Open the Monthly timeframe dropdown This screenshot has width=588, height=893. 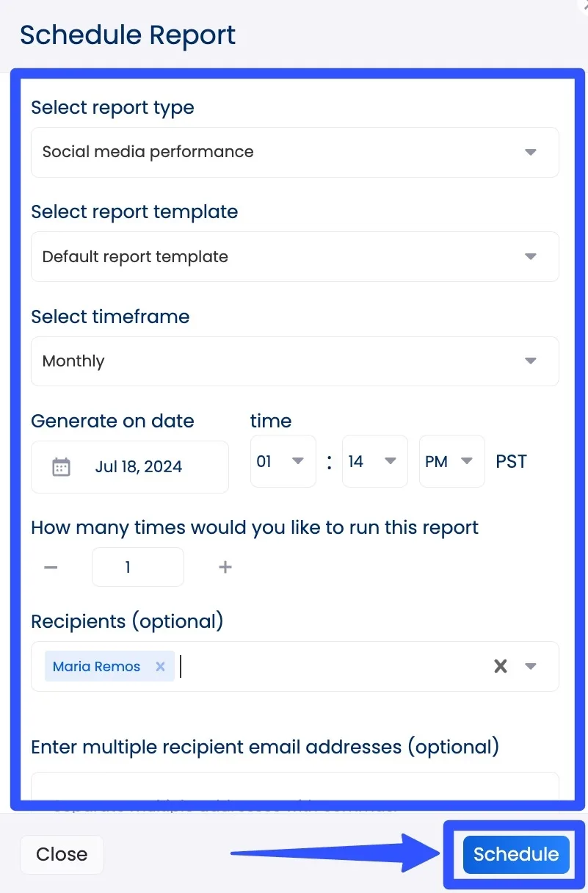click(531, 361)
